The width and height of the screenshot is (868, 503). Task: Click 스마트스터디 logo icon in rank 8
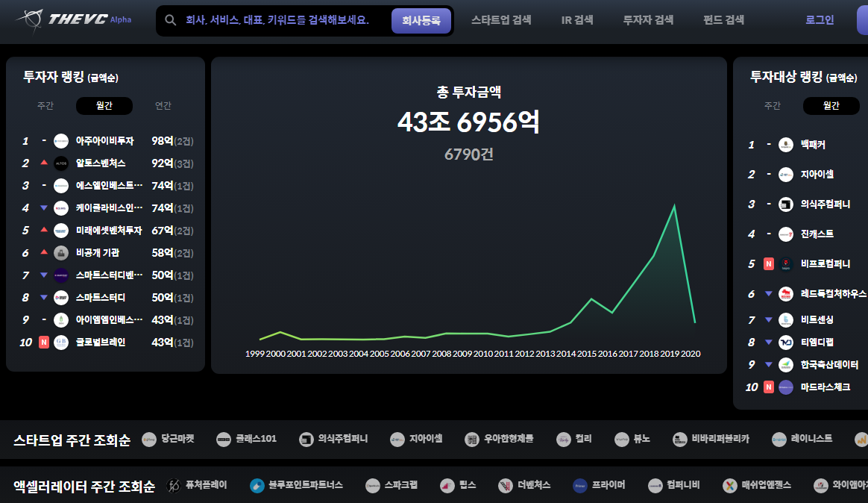click(61, 298)
